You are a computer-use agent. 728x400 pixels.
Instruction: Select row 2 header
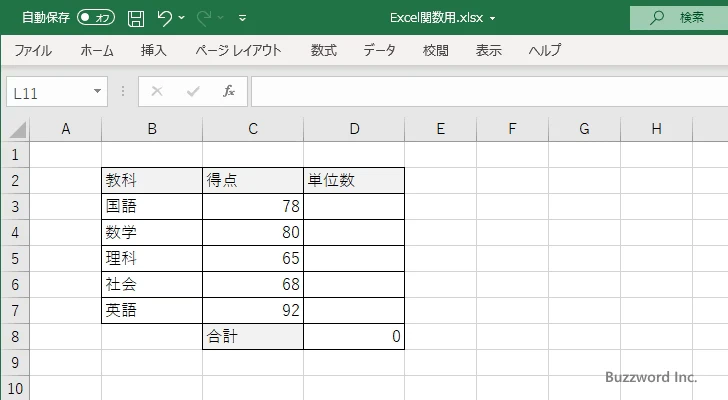pyautogui.click(x=15, y=181)
